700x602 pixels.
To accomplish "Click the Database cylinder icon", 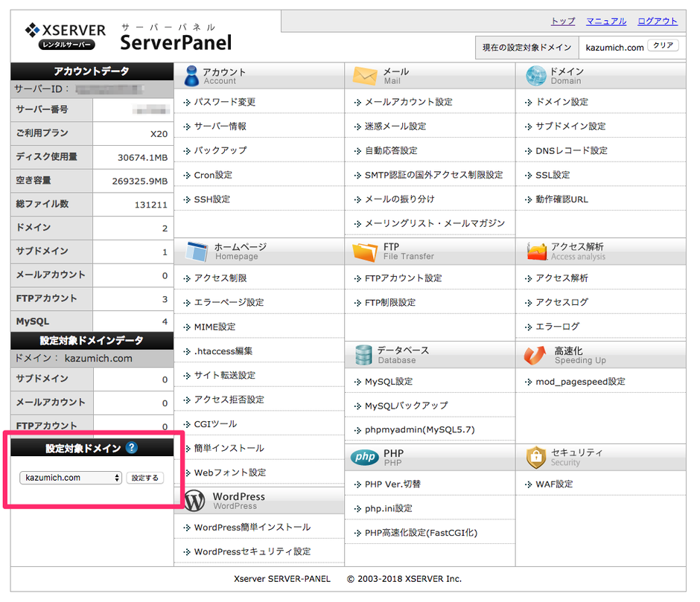I will pos(363,354).
